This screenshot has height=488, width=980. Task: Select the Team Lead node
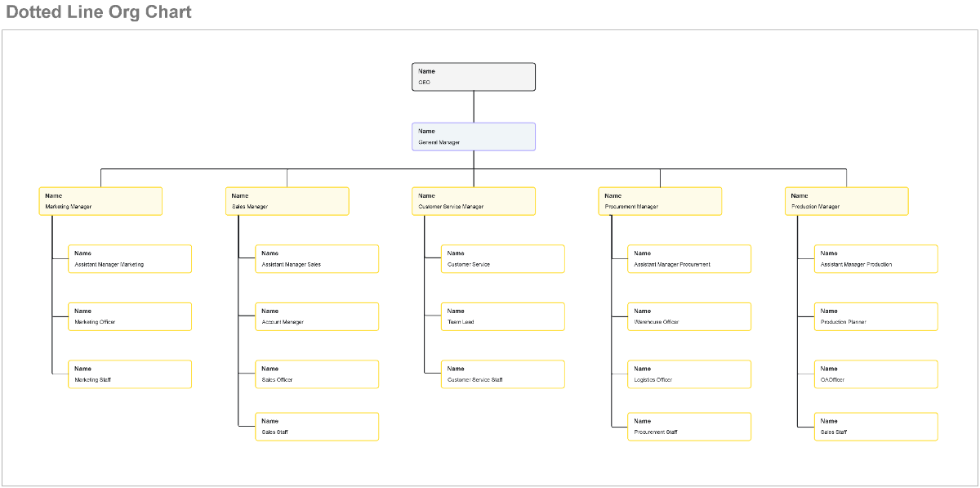(x=503, y=316)
